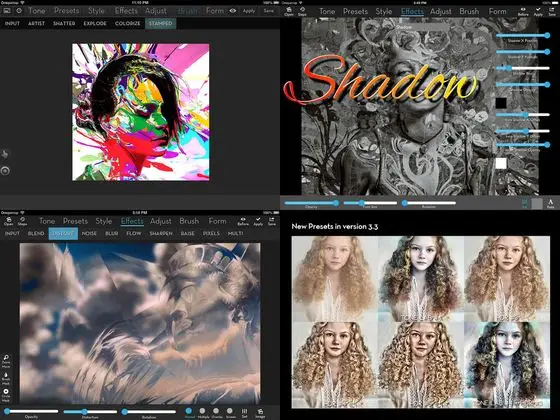The width and height of the screenshot is (560, 420).
Task: Tap the paint-splash portrait canvas image
Action: 141,112
